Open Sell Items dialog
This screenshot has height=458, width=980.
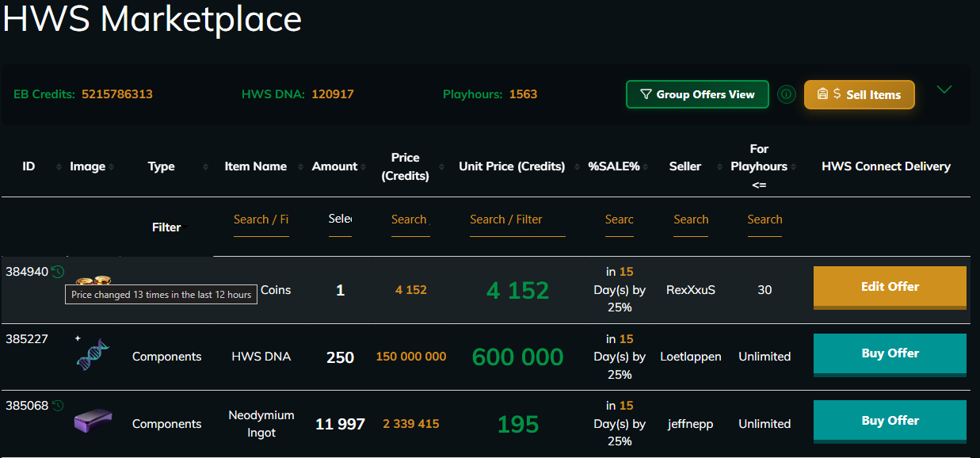[860, 94]
